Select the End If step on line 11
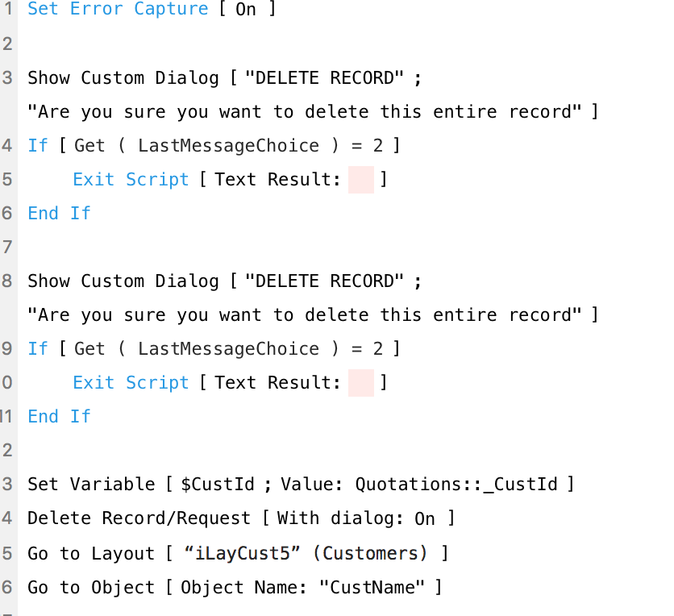Screen dimensions: 674x616 (x=59, y=417)
